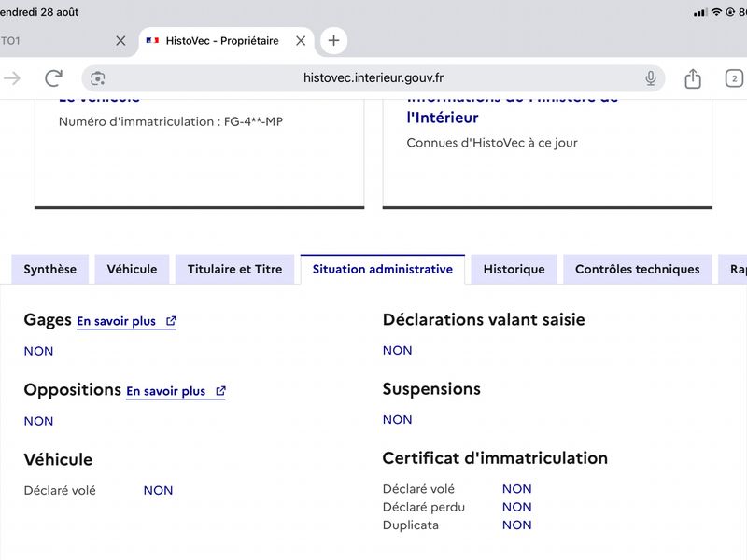Focus the histovec.interieur.gouv.fr address bar
Viewport: 747px width, 560px height.
point(373,78)
